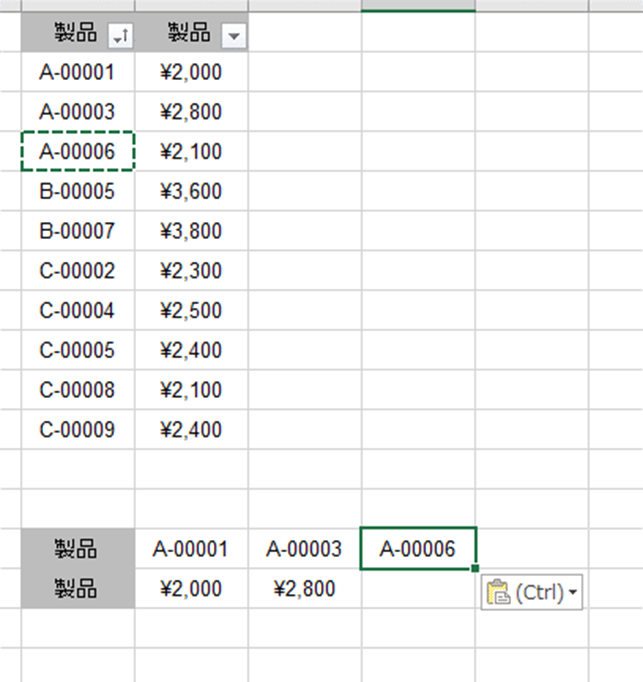The width and height of the screenshot is (643, 682).
Task: Select cell C-00009
Action: (78, 430)
